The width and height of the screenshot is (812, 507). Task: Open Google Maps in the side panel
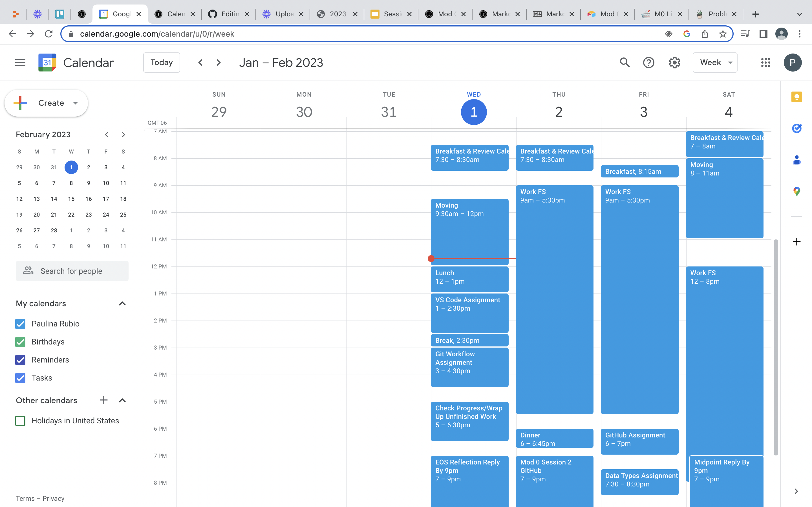click(796, 191)
